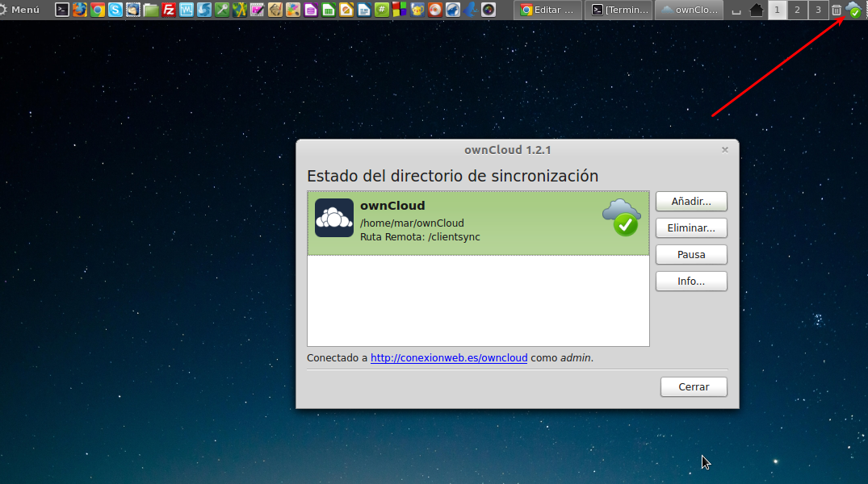Open the Info... dialog button
This screenshot has height=484, width=868.
point(691,282)
